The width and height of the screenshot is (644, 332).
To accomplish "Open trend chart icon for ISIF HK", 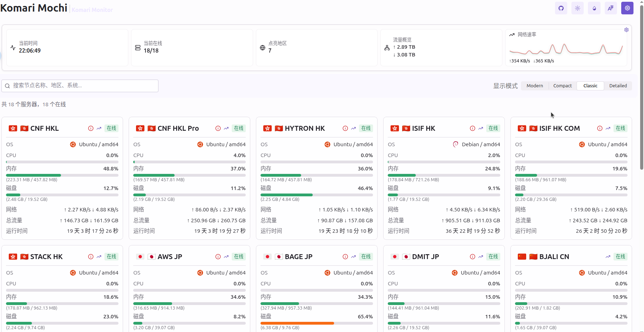I will coord(481,128).
